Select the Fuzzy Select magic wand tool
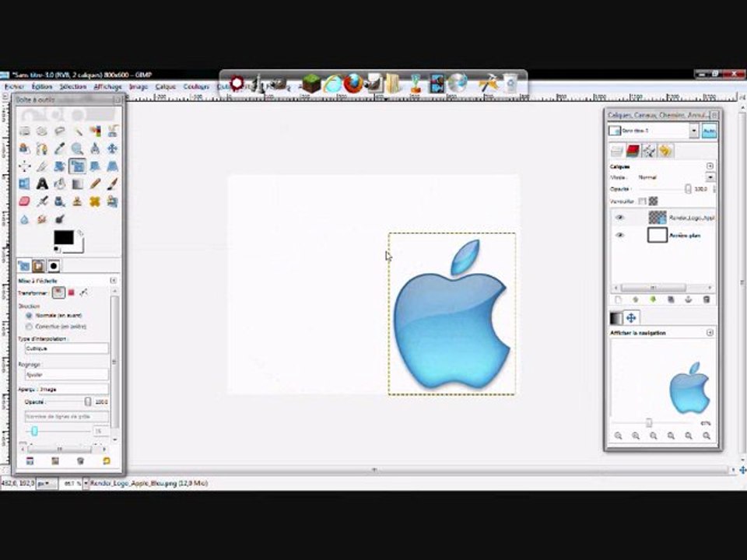Viewport: 747px width, 560px height. tap(77, 131)
